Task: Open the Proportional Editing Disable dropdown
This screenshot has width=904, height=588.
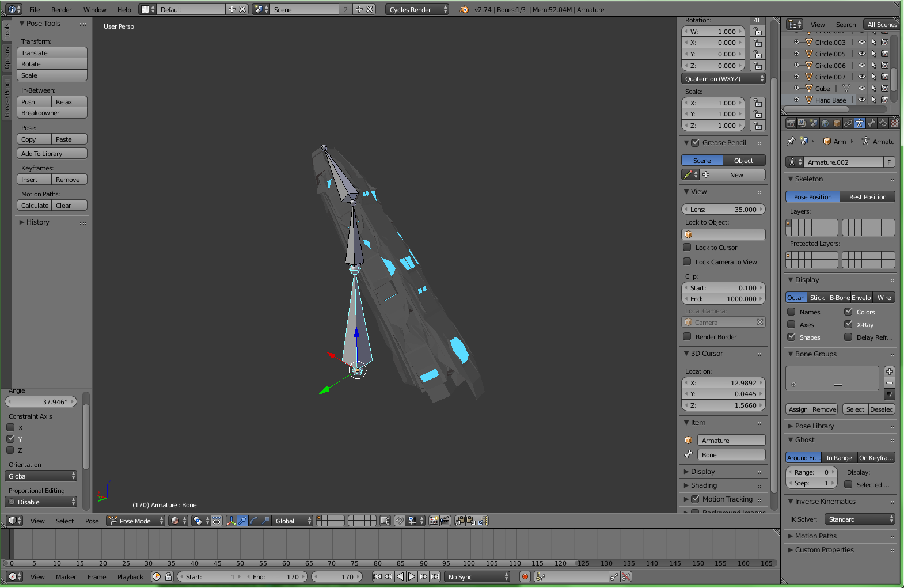Action: [x=41, y=502]
